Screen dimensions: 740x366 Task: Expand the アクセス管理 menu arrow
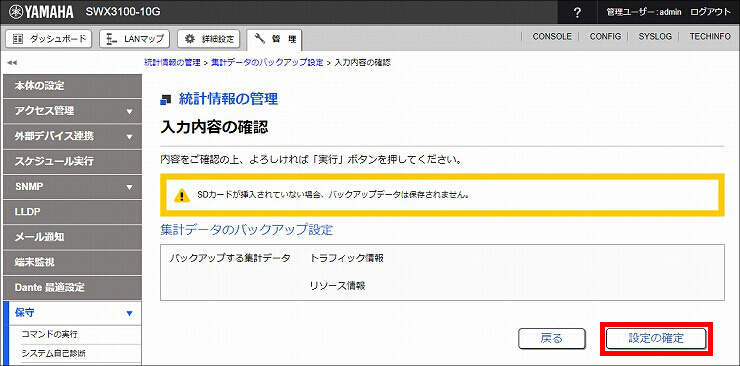pyautogui.click(x=129, y=112)
